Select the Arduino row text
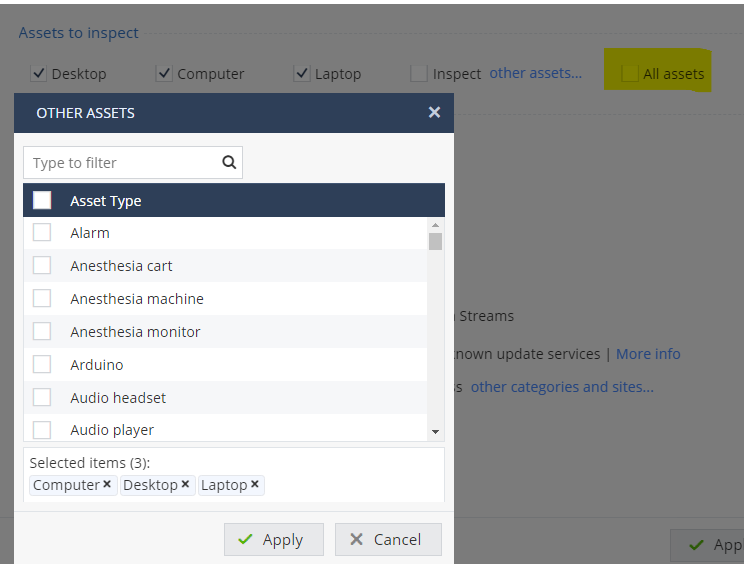Image resolution: width=744 pixels, height=564 pixels. point(97,365)
